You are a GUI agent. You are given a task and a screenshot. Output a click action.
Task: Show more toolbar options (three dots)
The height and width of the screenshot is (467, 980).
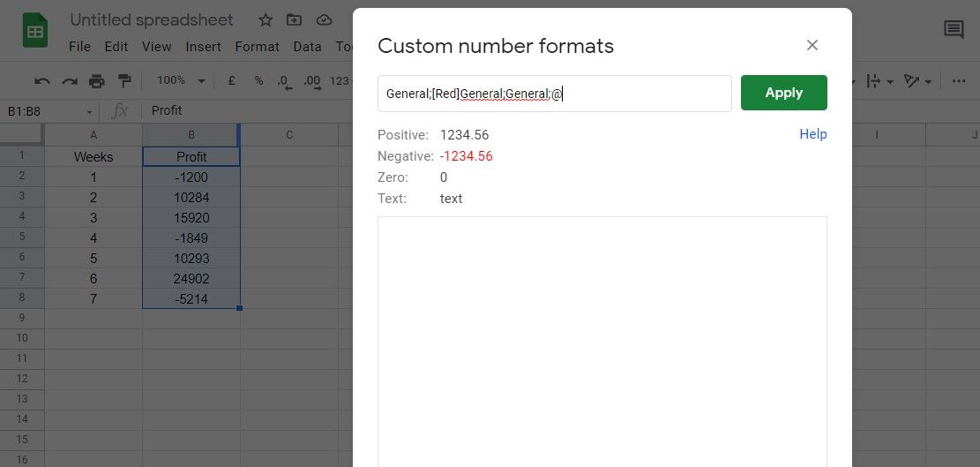(958, 81)
